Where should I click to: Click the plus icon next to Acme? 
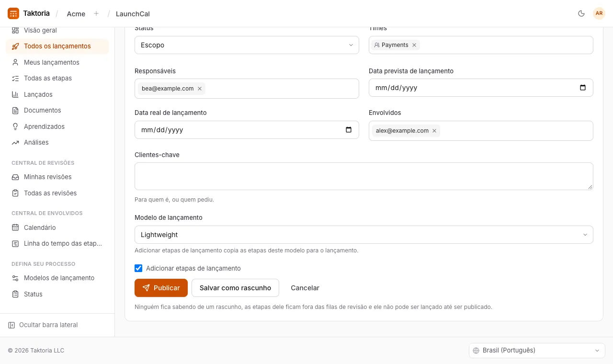(x=96, y=13)
